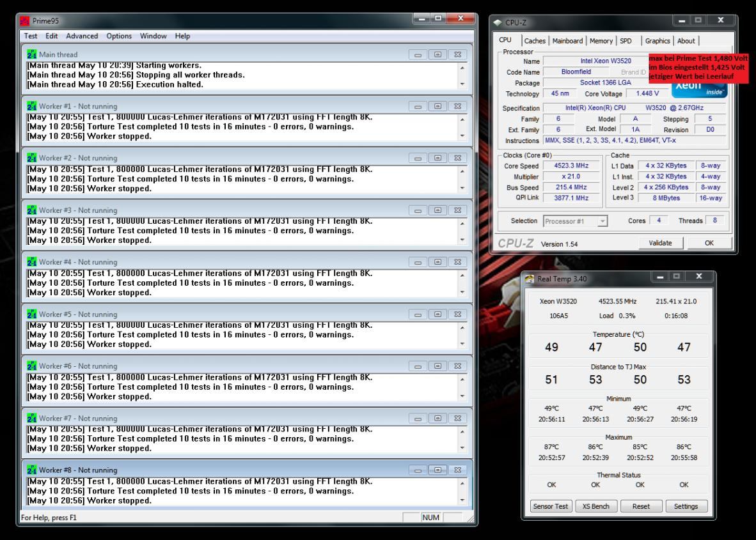Click the QPI Link value 3877.1 MHz
This screenshot has height=540, width=756.
571,197
